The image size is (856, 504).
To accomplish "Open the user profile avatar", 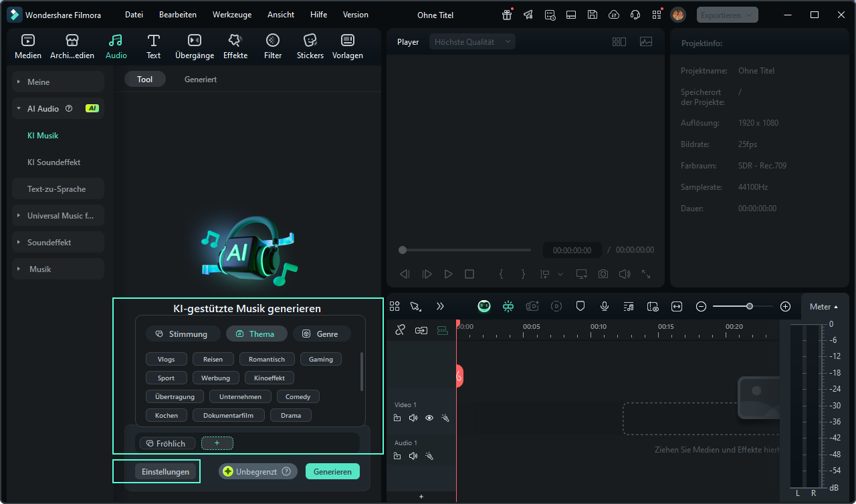I will (678, 15).
